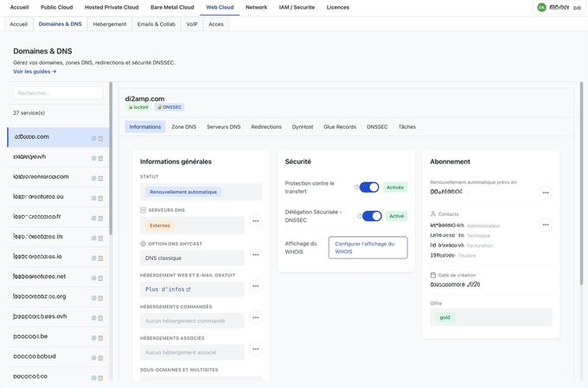This screenshot has height=388, width=588.
Task: Open the Plus d'infos external link
Action: point(168,289)
